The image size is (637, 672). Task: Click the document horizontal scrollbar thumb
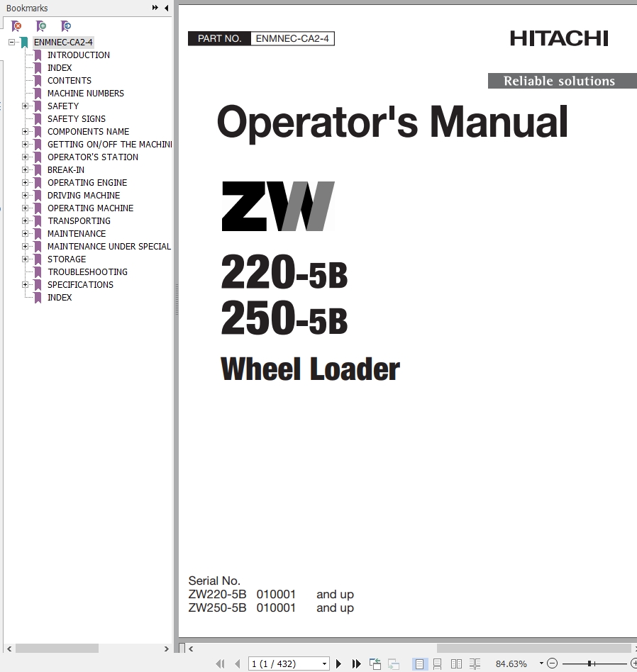point(533,649)
